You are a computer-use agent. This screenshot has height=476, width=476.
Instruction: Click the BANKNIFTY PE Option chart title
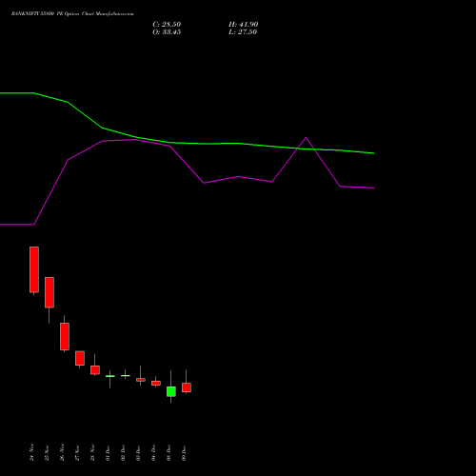[72, 14]
